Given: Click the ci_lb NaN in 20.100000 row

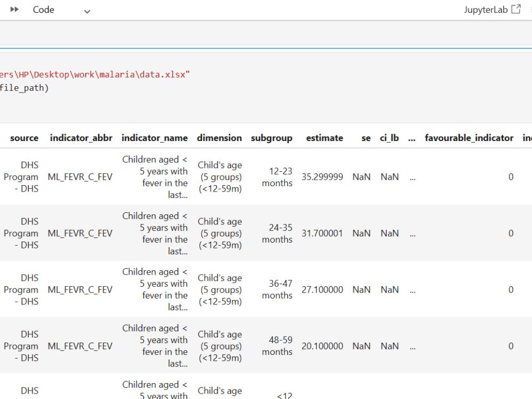Looking at the screenshot, I should (389, 346).
